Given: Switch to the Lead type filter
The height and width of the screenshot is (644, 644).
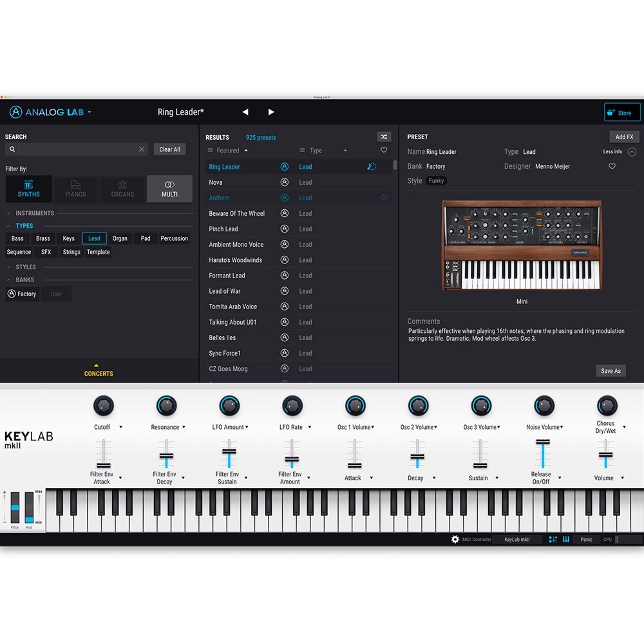Looking at the screenshot, I should pyautogui.click(x=94, y=238).
